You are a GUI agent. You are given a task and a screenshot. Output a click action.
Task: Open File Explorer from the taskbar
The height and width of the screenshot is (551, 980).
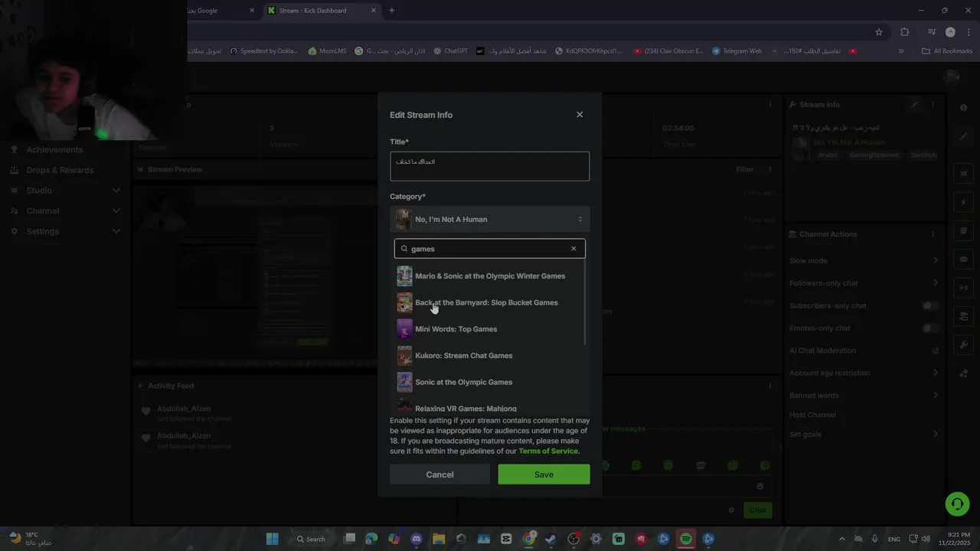[439, 539]
